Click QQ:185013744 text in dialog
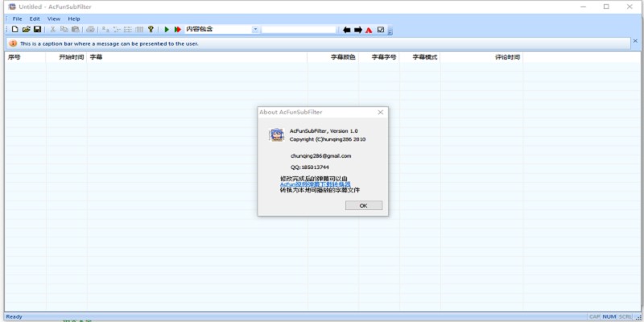The width and height of the screenshot is (644, 322). [x=310, y=167]
